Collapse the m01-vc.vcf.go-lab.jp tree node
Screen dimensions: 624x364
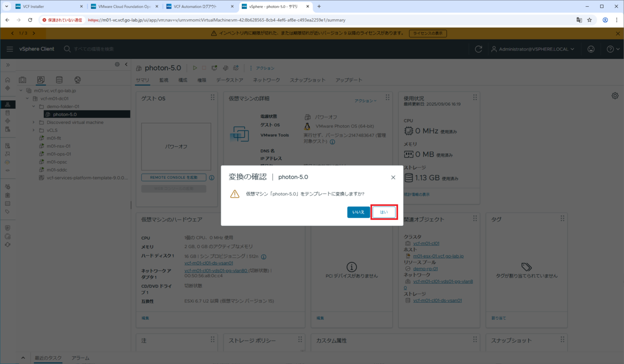pyautogui.click(x=21, y=90)
